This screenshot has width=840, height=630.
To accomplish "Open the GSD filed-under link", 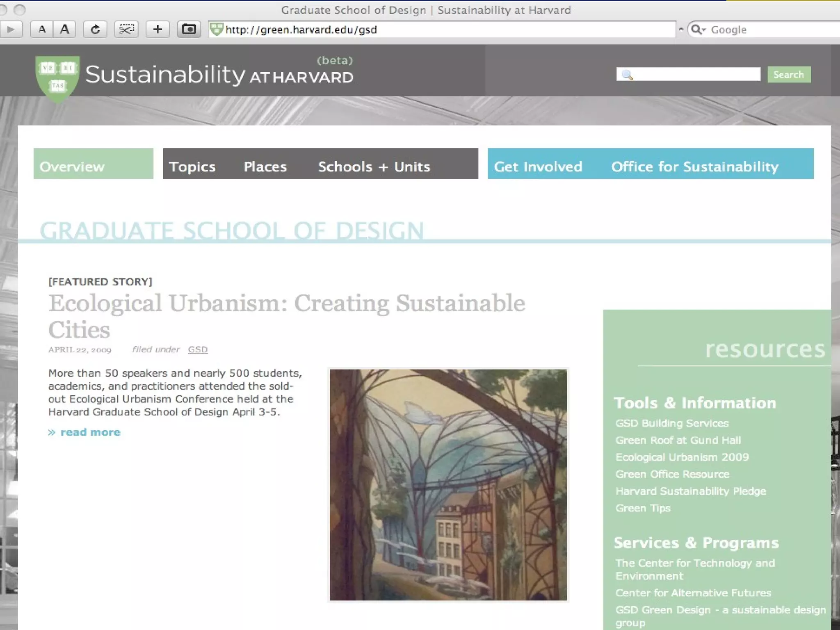I will [198, 349].
